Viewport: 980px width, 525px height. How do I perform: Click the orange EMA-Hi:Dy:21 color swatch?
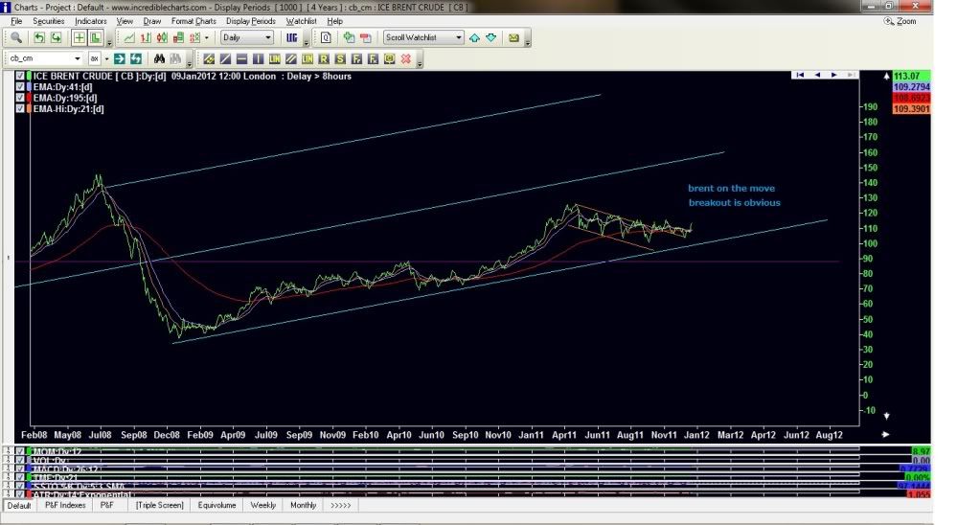[x=29, y=109]
